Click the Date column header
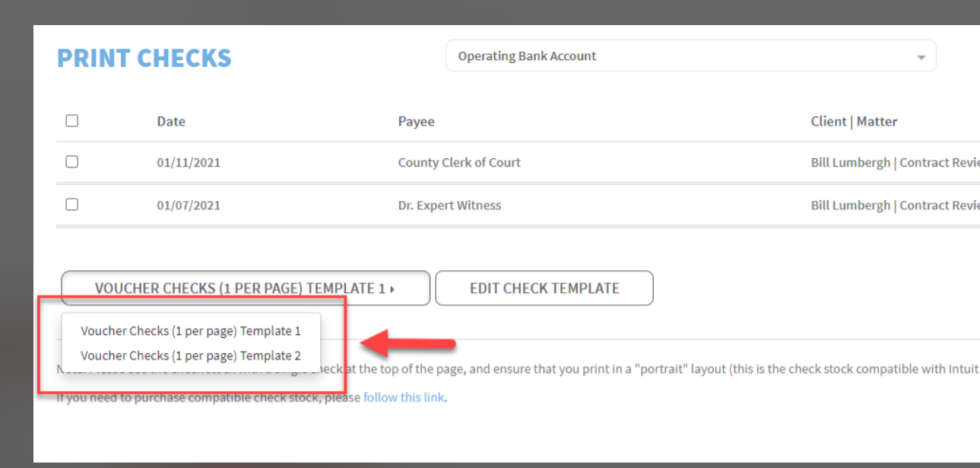 (x=171, y=121)
